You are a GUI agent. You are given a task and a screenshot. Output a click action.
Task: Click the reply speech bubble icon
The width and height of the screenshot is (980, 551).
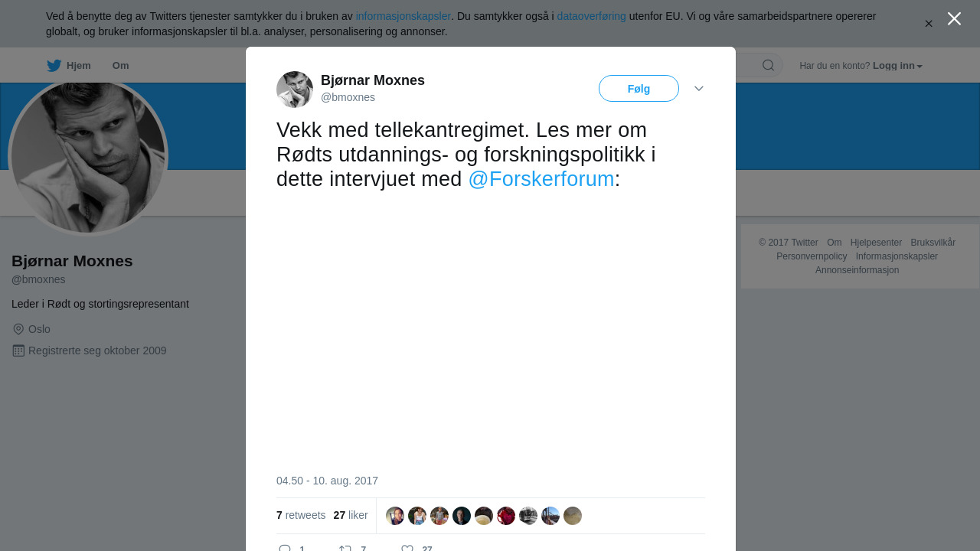click(285, 548)
